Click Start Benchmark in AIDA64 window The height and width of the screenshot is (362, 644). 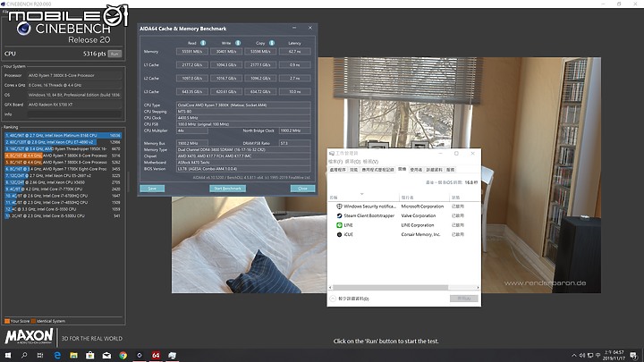tap(227, 189)
